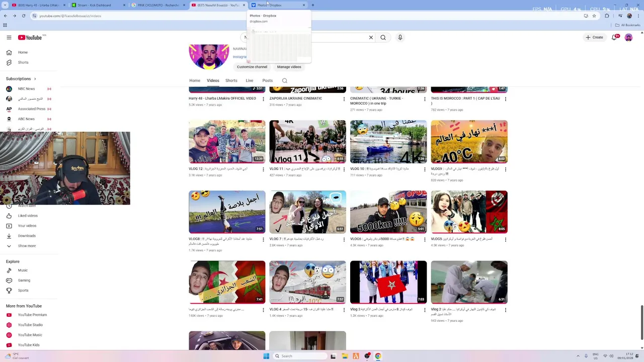The height and width of the screenshot is (362, 644).
Task: Go back with browser back arrow
Action: click(5, 16)
